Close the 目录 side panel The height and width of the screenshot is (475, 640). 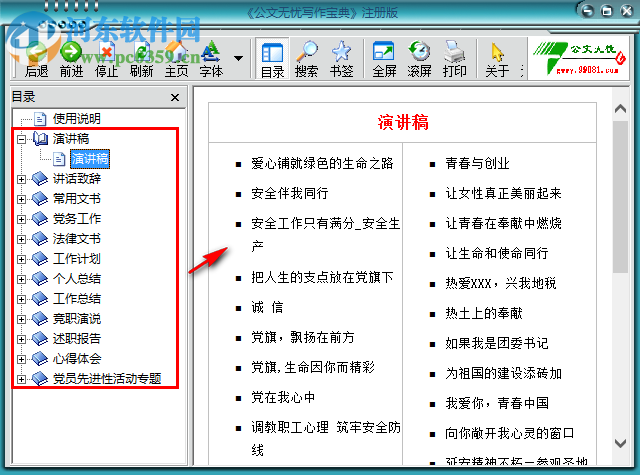[175, 98]
